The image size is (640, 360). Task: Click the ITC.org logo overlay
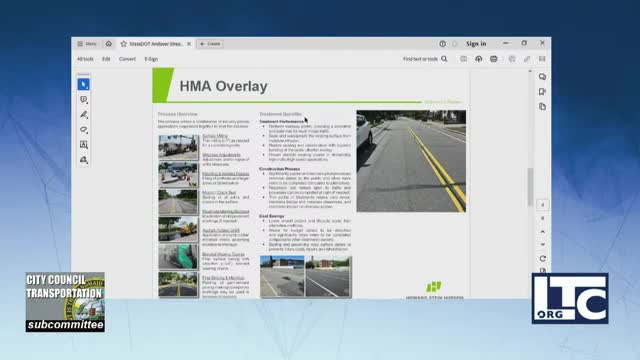[570, 299]
